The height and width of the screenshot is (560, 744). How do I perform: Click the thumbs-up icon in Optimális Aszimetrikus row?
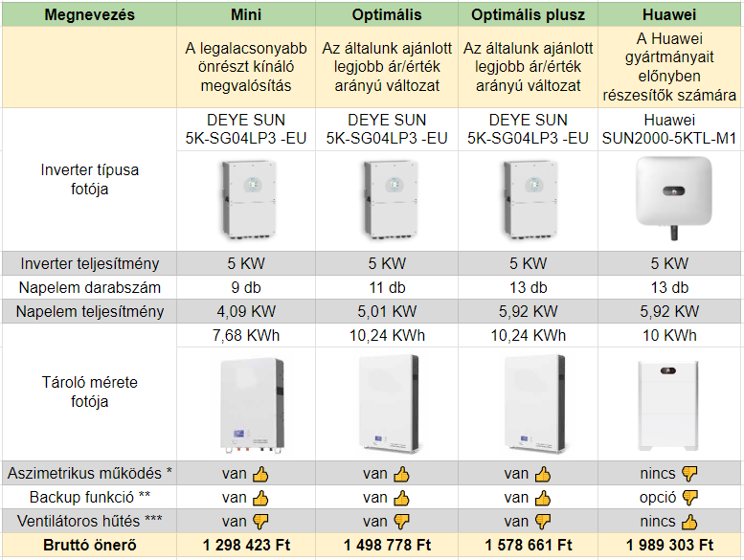coord(401,474)
